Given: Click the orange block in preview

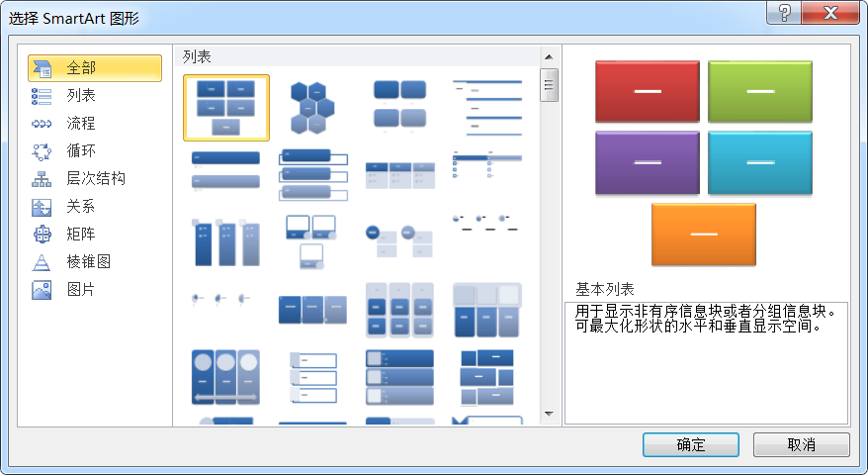Looking at the screenshot, I should tap(704, 235).
